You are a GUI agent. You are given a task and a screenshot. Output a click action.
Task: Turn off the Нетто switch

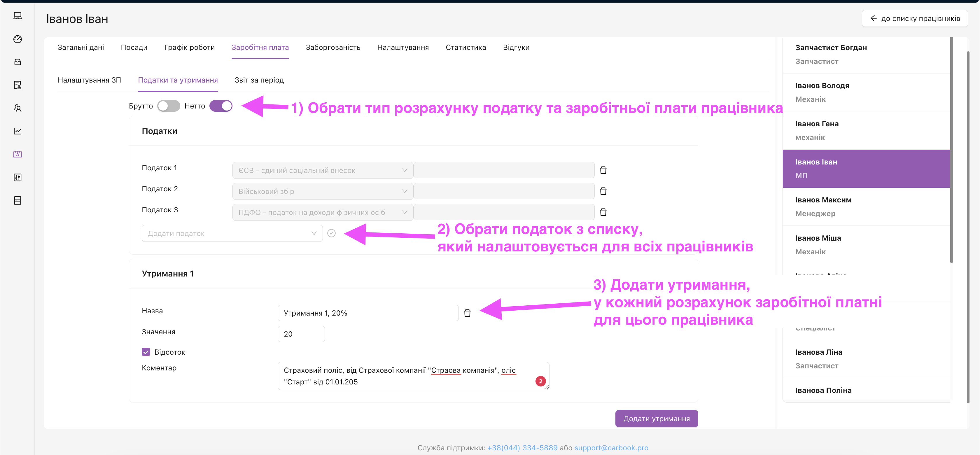(x=221, y=106)
